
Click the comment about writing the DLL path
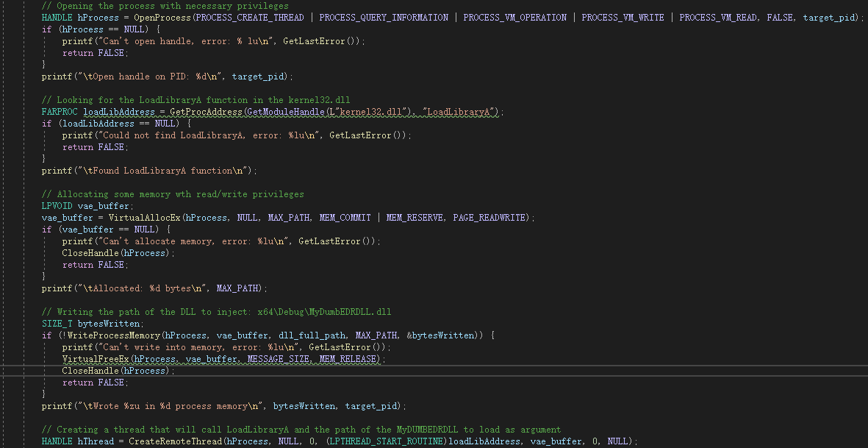click(216, 312)
